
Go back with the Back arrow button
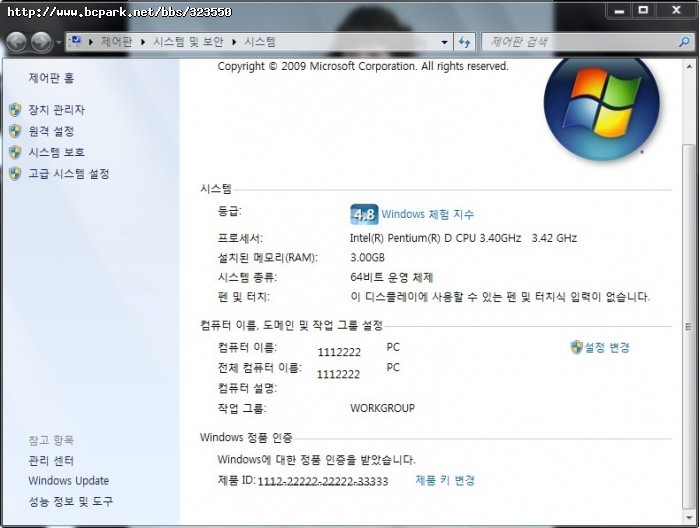tap(17, 42)
